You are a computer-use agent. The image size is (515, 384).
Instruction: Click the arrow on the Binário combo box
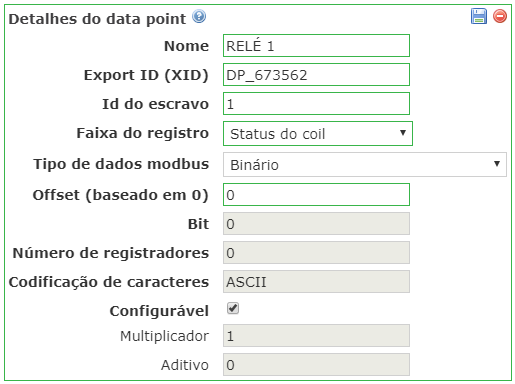[497, 164]
